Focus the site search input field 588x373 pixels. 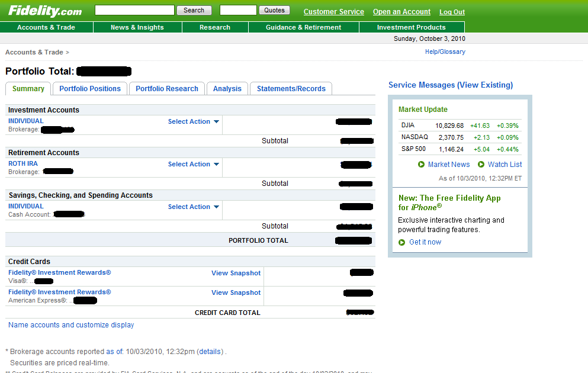click(x=134, y=10)
